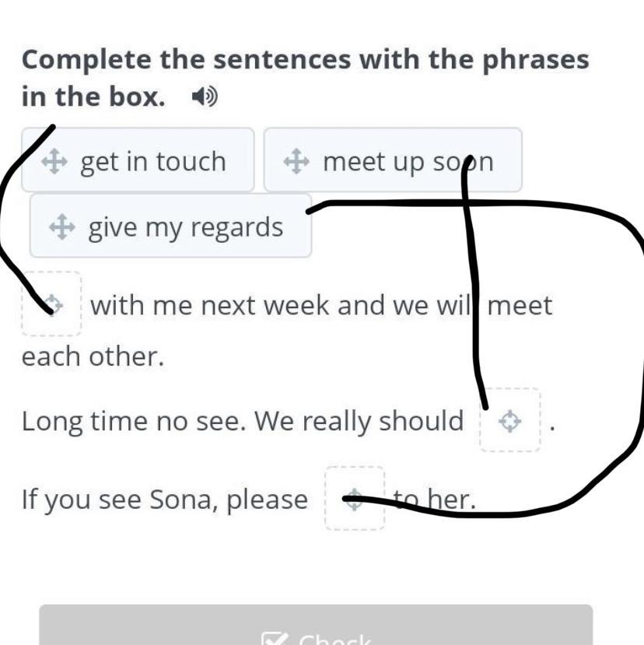Click the move handle on 'meet up soon'
This screenshot has height=645, width=644.
click(296, 162)
